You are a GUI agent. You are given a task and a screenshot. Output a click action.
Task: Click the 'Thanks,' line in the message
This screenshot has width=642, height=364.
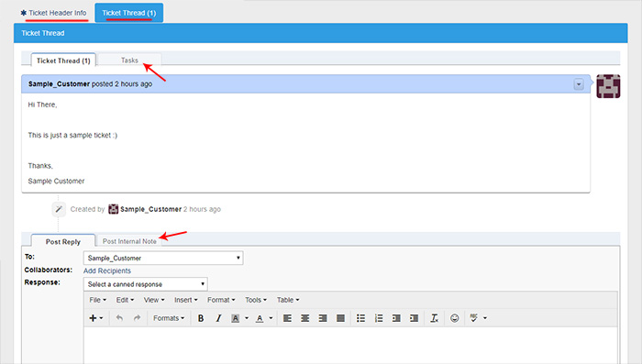click(40, 166)
